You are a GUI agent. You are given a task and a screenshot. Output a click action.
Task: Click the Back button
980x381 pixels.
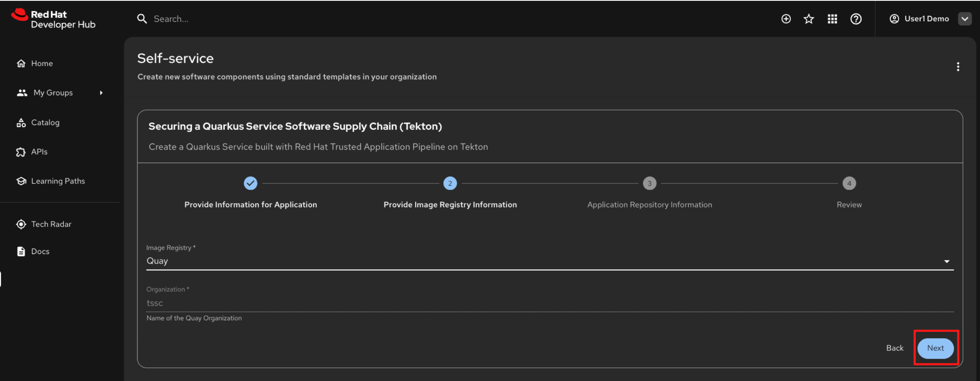coord(895,348)
